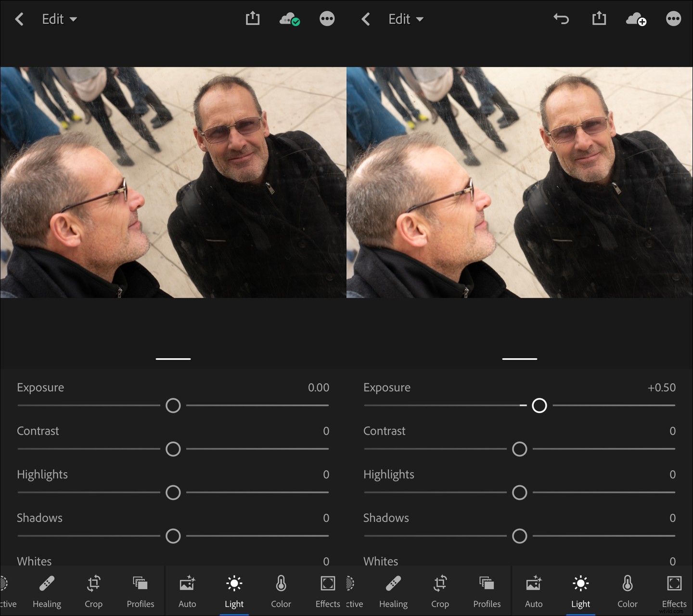Image resolution: width=693 pixels, height=616 pixels.
Task: Tap the back arrow to exit editing
Action: point(19,19)
